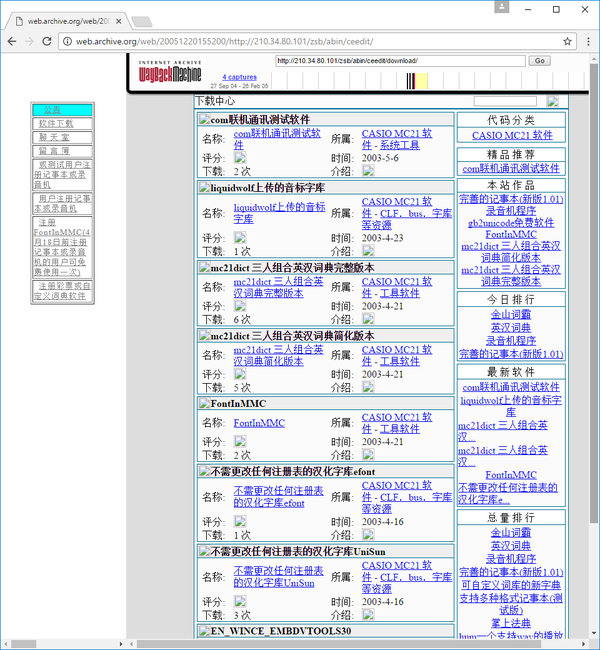Bookmark this page with the star icon
The height and width of the screenshot is (650, 600).
[567, 41]
